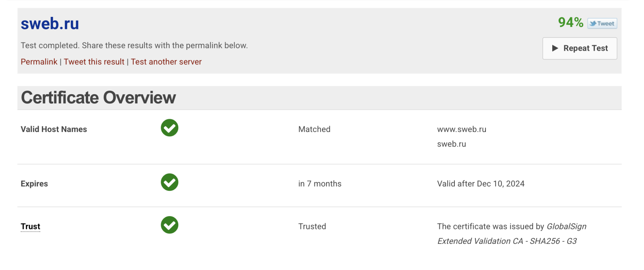The height and width of the screenshot is (270, 644).
Task: Click the Matched status text
Action: (x=314, y=129)
